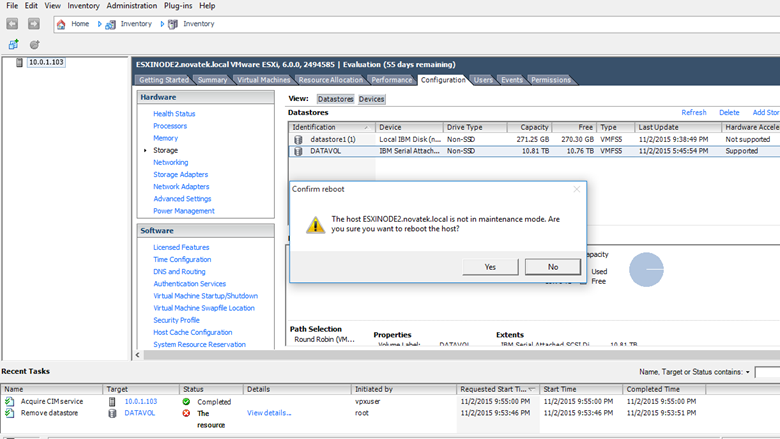Screen dimensions: 780x439
Task: Click the task filter input field
Action: tap(767, 372)
